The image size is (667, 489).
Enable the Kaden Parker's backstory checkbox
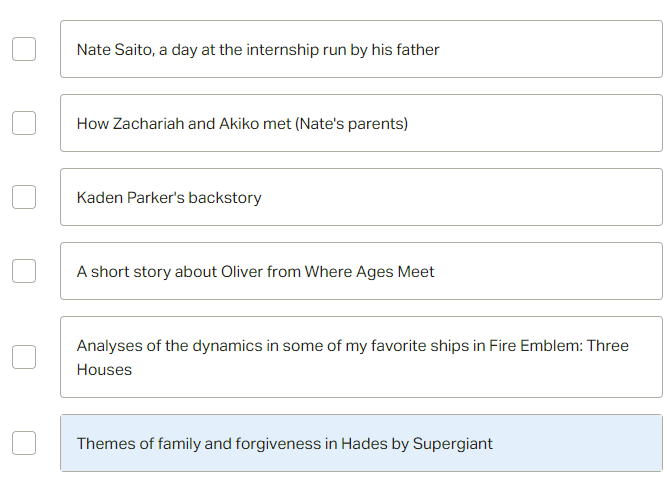click(24, 197)
